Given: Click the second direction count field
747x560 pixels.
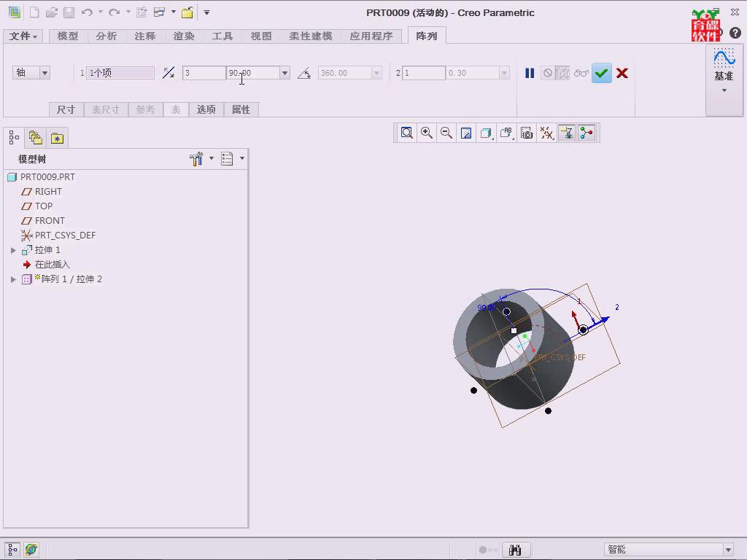Looking at the screenshot, I should tap(424, 73).
